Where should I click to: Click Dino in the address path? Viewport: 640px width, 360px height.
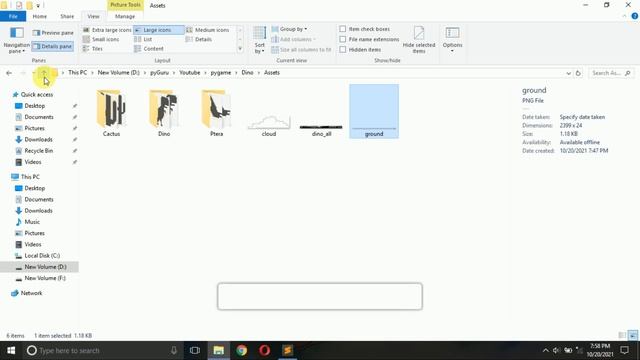(247, 73)
